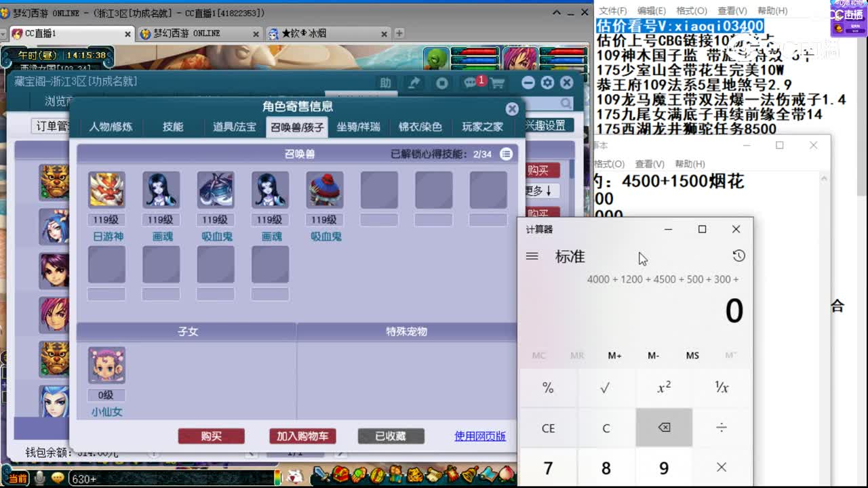Viewport: 868px width, 488px height.
Task: Open the 帮助(H) menu in top Notepad
Action: (x=772, y=11)
